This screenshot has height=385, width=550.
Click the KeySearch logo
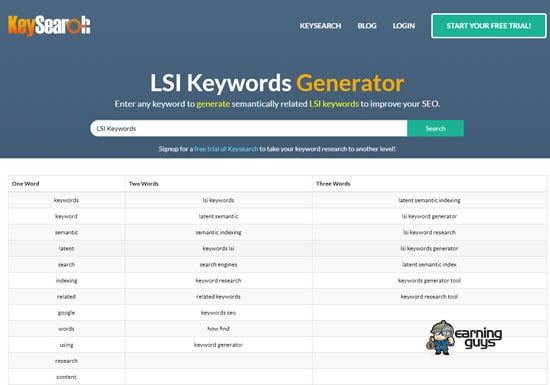coord(49,25)
